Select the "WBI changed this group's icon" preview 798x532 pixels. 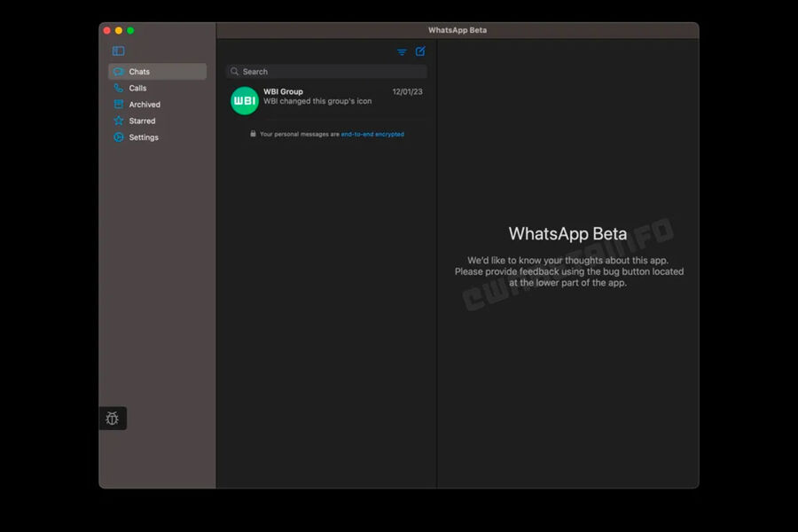(x=317, y=102)
